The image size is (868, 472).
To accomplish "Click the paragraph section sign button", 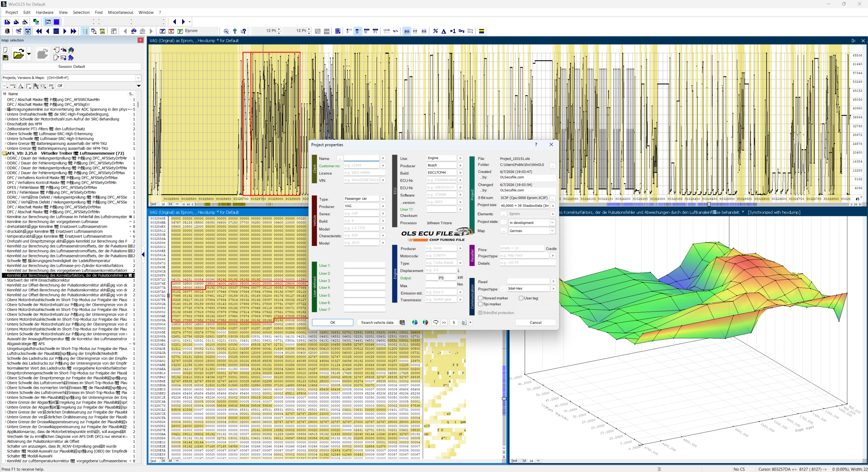I will pos(454,322).
